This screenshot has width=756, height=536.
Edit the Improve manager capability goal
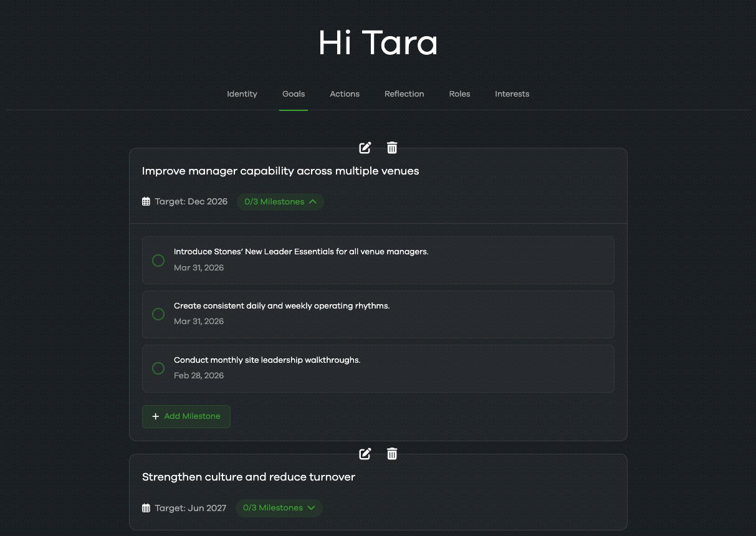click(365, 148)
